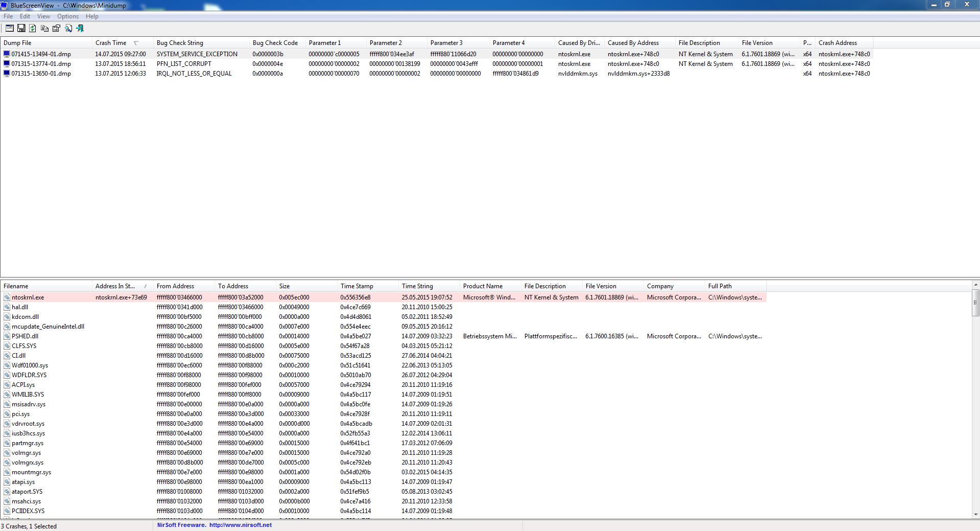Click the BlueScreenView title bar app icon
980x531 pixels.
coord(5,5)
